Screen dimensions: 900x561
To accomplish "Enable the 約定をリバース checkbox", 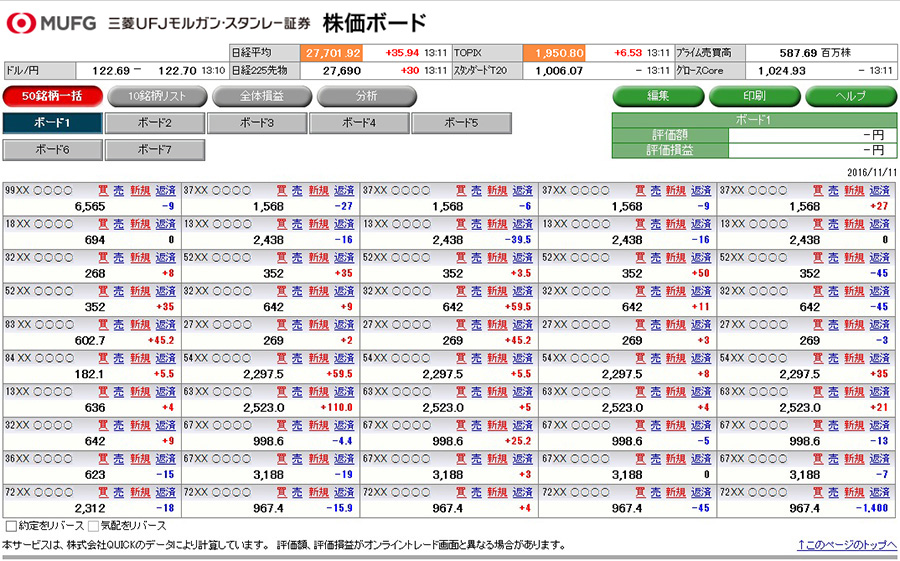I will click(11, 526).
